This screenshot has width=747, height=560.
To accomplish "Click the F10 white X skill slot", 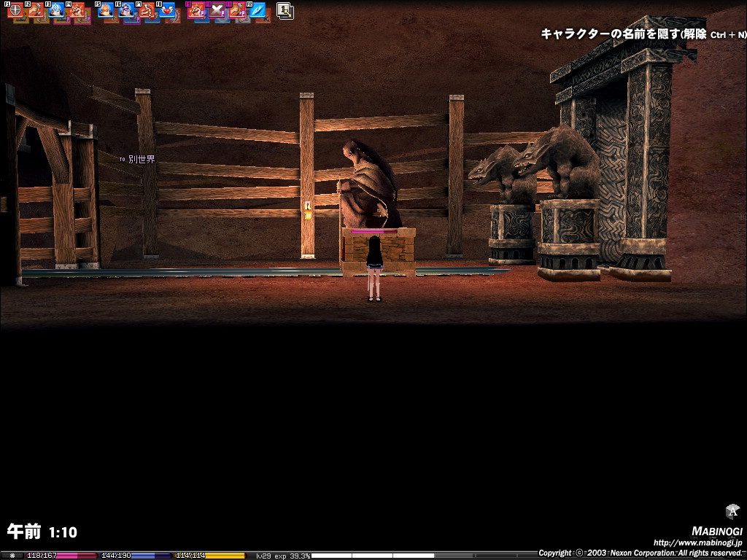I will 217,10.
